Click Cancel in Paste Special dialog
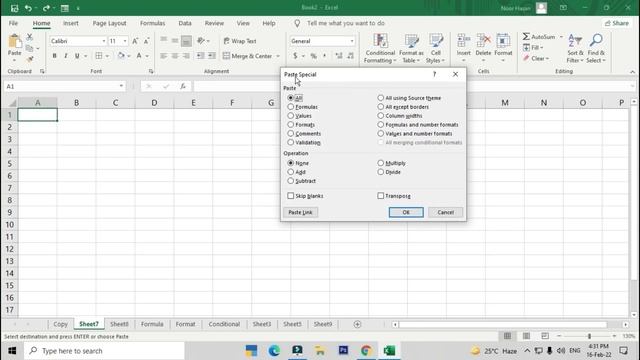Viewport: 640px width, 360px height. coord(445,212)
